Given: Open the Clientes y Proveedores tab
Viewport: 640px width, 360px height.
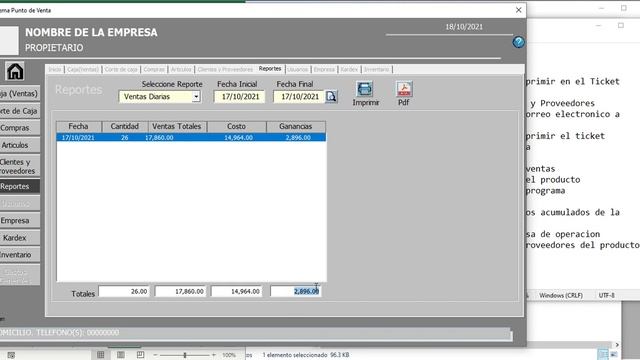Looking at the screenshot, I should click(x=225, y=69).
